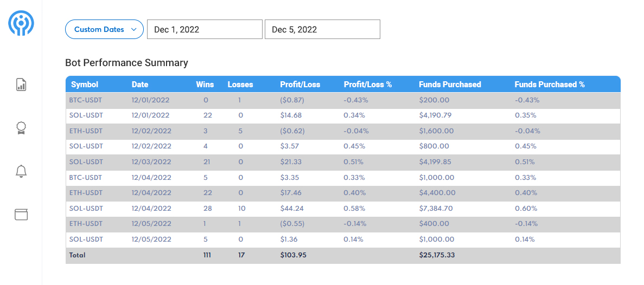Click the $200.00 funds purchased value
The width and height of the screenshot is (644, 285).
[x=433, y=100]
